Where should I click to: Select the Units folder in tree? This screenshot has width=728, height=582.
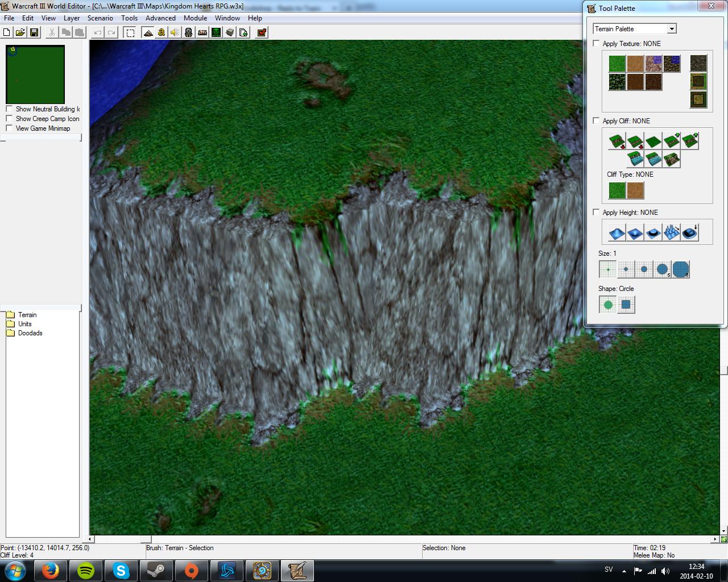(x=19, y=324)
